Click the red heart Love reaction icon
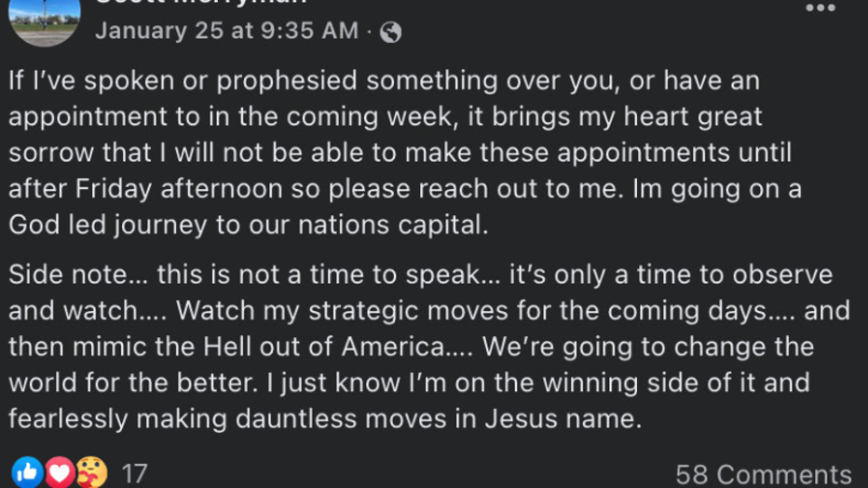 (x=60, y=473)
